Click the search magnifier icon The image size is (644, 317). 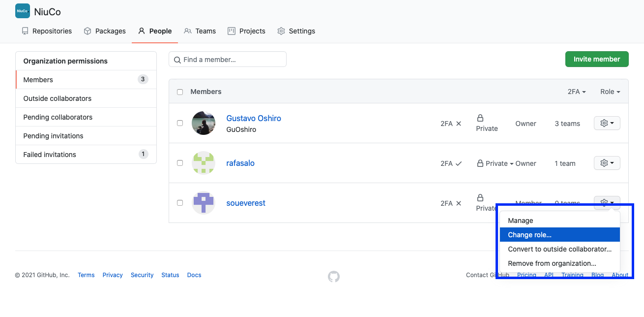177,60
